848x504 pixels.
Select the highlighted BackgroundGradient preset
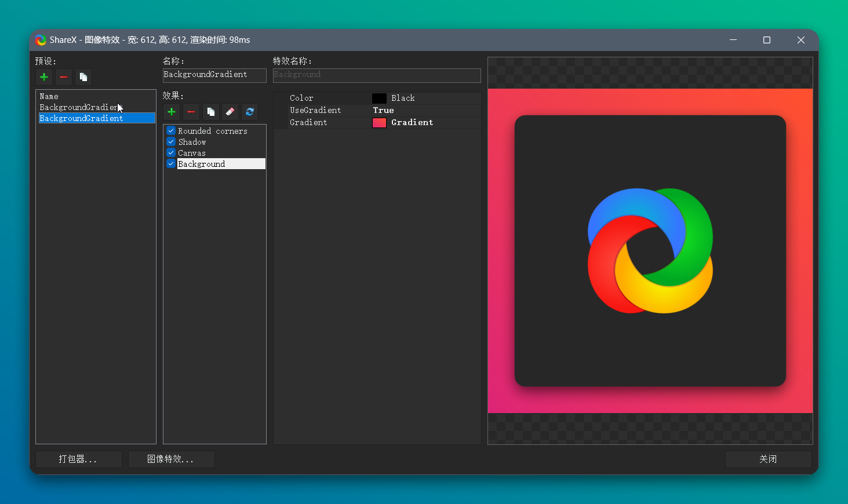(x=96, y=118)
